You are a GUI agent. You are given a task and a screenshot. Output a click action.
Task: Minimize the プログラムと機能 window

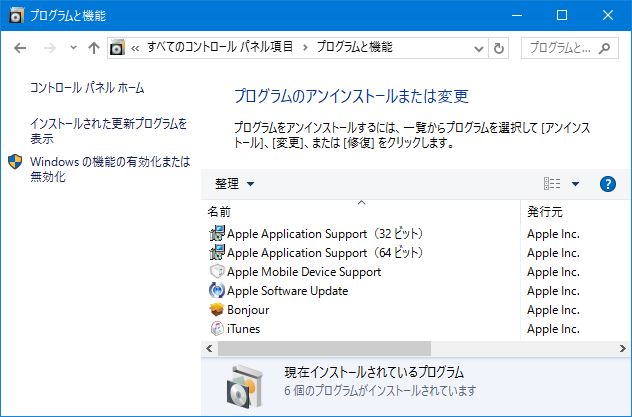(517, 15)
